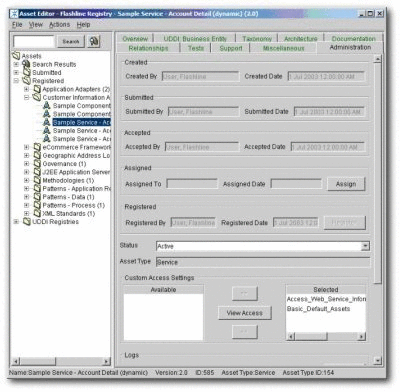
Task: Switch to the UDDI Business Entity tab
Action: click(195, 39)
